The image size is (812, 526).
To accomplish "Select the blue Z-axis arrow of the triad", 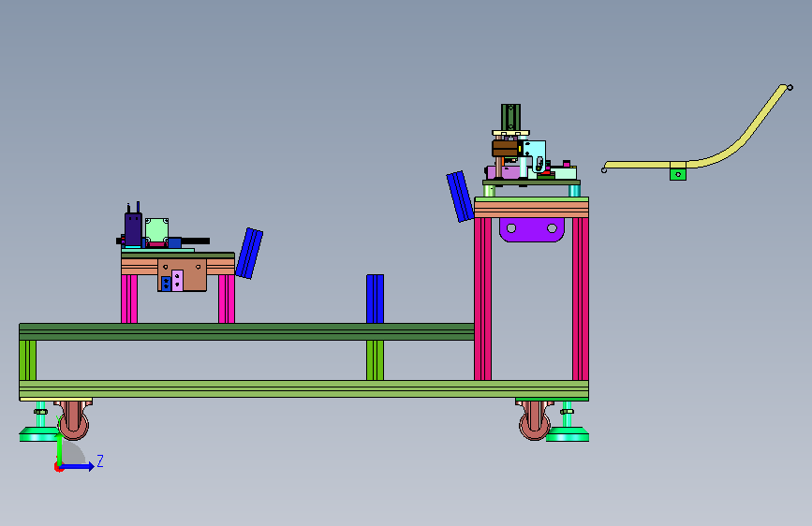I will 78,466.
